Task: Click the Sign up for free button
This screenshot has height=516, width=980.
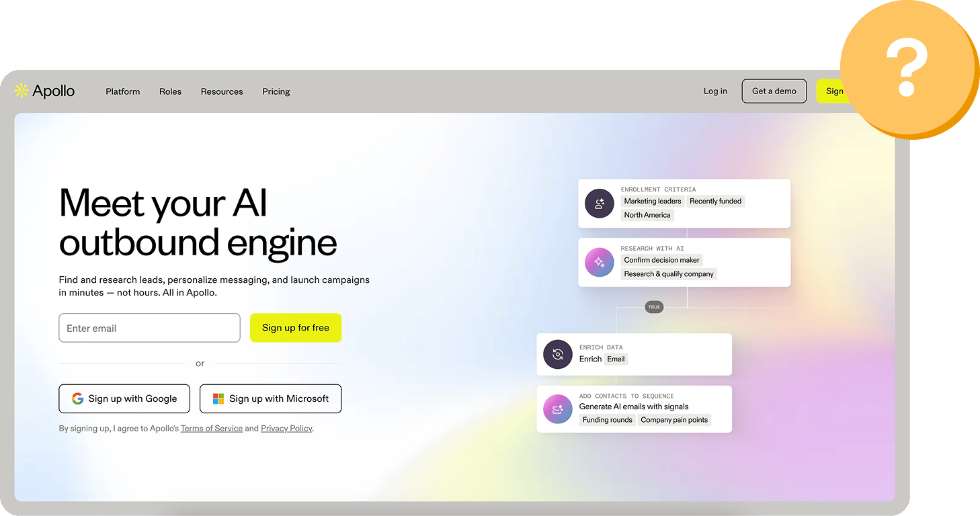Action: pyautogui.click(x=296, y=328)
